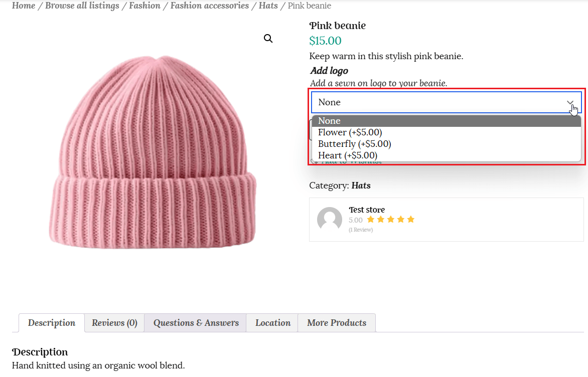Select the None option in dropdown

(329, 121)
